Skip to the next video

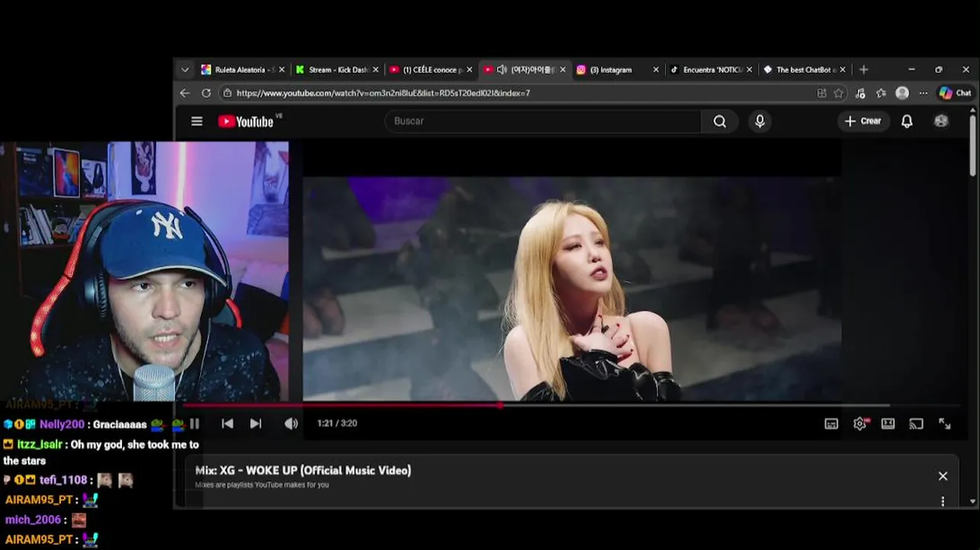256,423
